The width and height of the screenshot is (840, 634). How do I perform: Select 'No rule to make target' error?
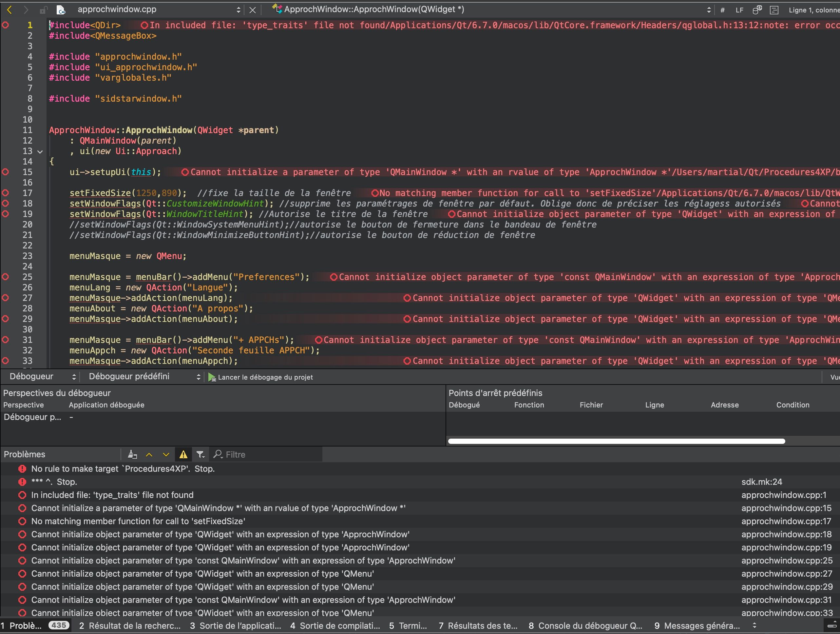pyautogui.click(x=420, y=469)
